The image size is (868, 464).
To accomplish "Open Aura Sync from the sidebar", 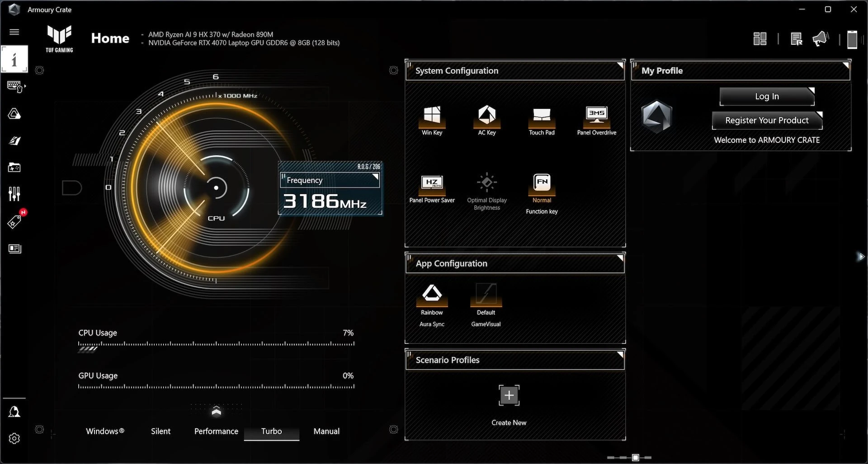I will tap(14, 114).
